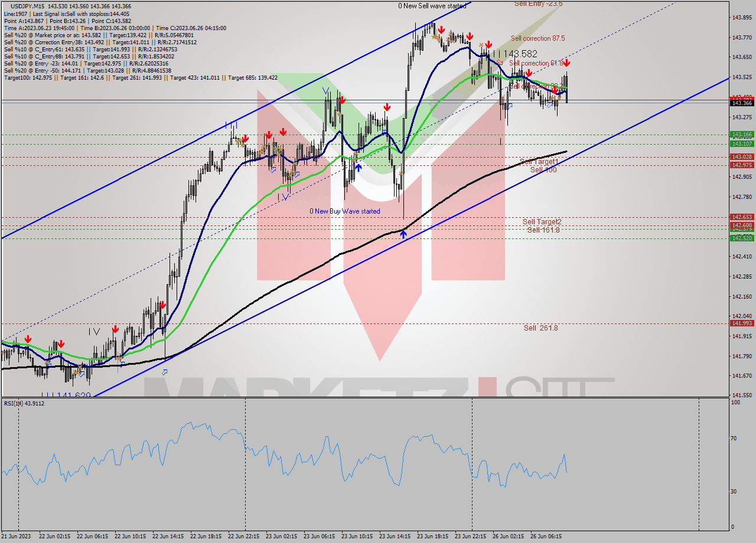This screenshot has height=543, width=756.
Task: Click the blue up arrow near 23 Jun 14:15
Action: (403, 234)
